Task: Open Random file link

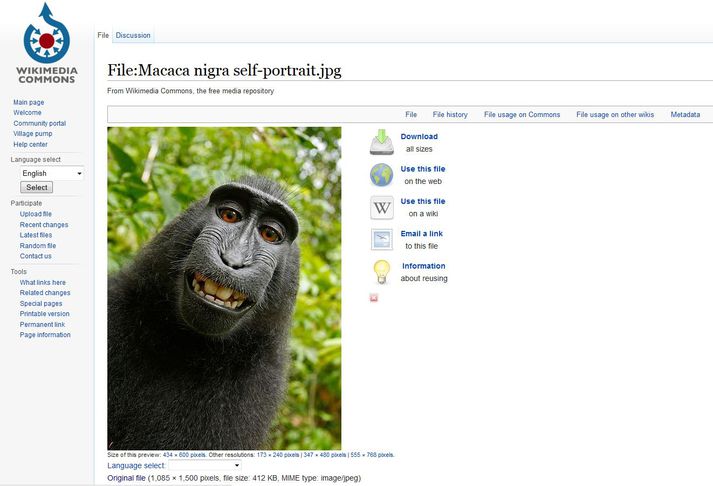Action: pos(38,246)
